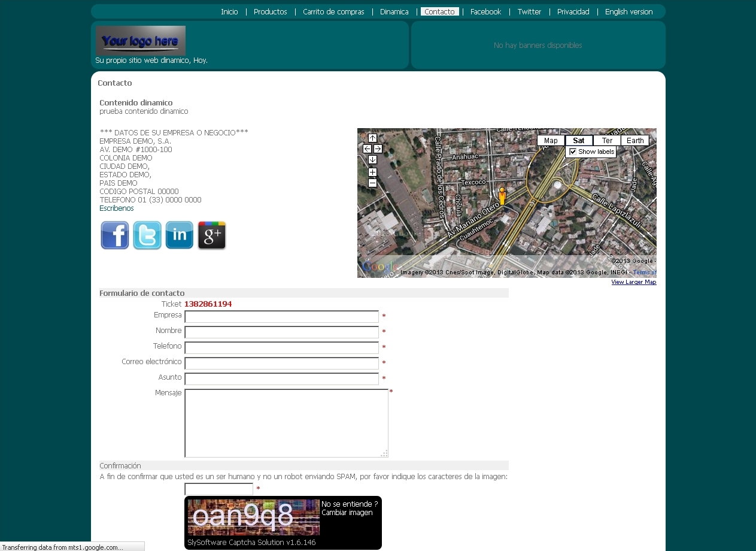The width and height of the screenshot is (756, 551).
Task: Switch to the English version
Action: 629,12
